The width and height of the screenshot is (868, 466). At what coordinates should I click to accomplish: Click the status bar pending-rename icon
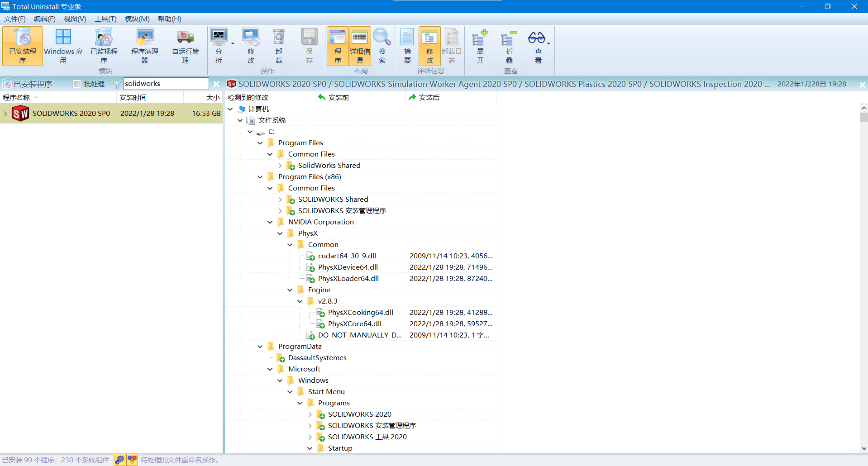tap(132, 460)
